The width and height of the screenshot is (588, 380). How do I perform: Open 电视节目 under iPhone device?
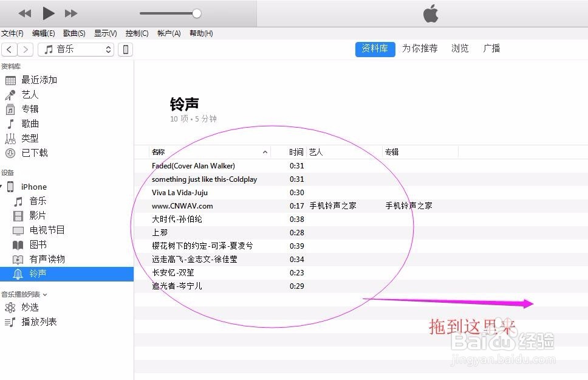[x=47, y=230]
